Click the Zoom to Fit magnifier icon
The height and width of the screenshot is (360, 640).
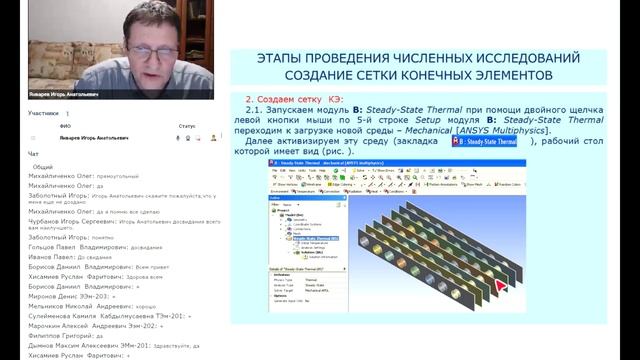415,178
